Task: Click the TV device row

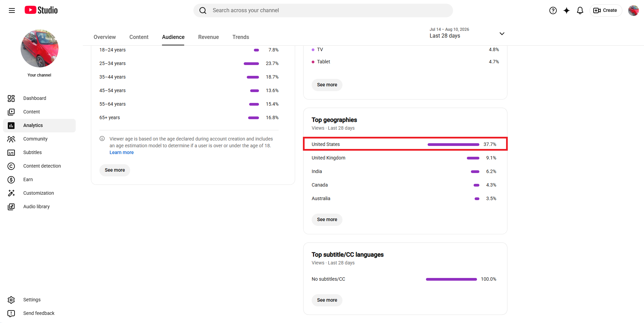Action: click(405, 49)
